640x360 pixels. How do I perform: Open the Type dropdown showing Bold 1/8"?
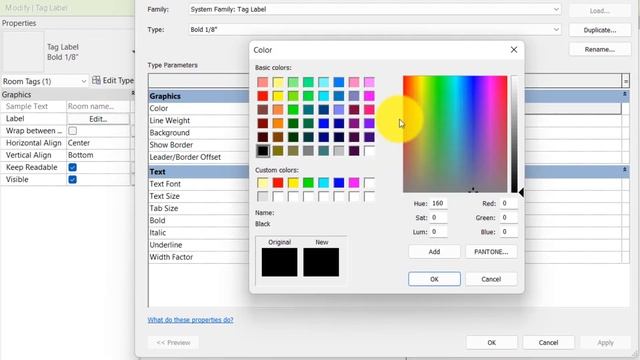(556, 29)
